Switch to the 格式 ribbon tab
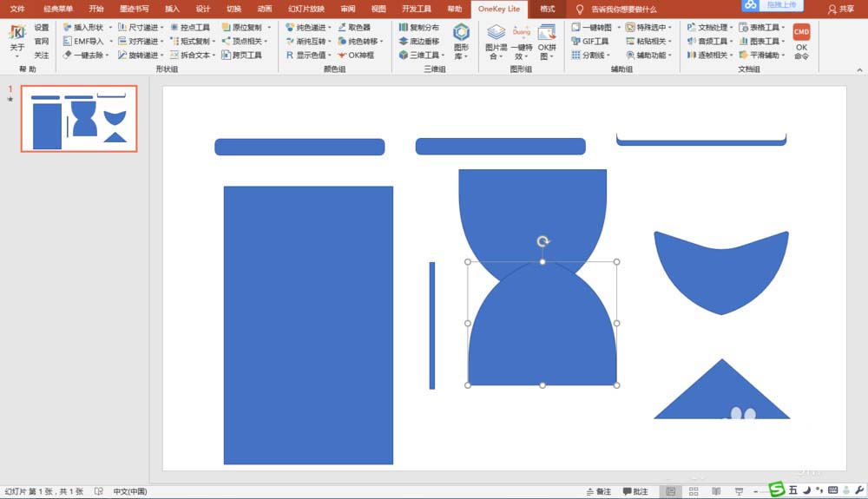868x499 pixels. 547,9
